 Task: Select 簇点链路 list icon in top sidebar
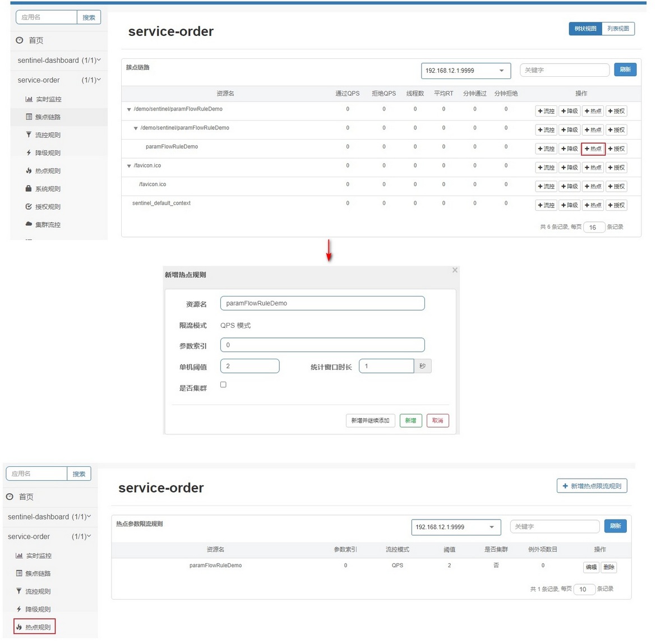(x=29, y=117)
